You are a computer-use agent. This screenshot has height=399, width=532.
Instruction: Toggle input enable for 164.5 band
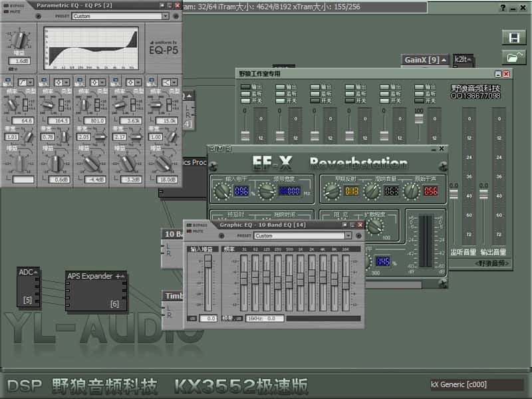click(43, 81)
